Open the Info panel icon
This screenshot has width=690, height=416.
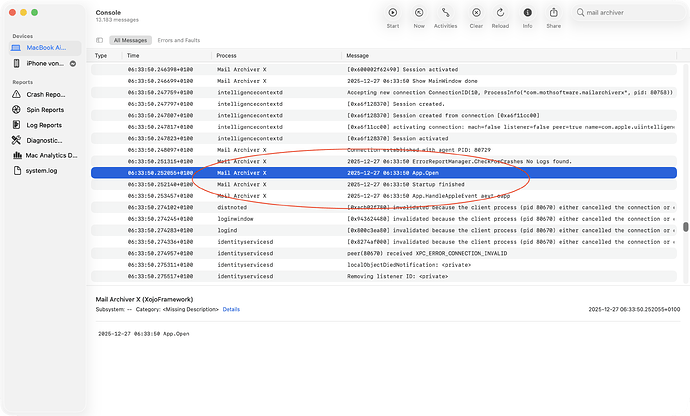[527, 13]
